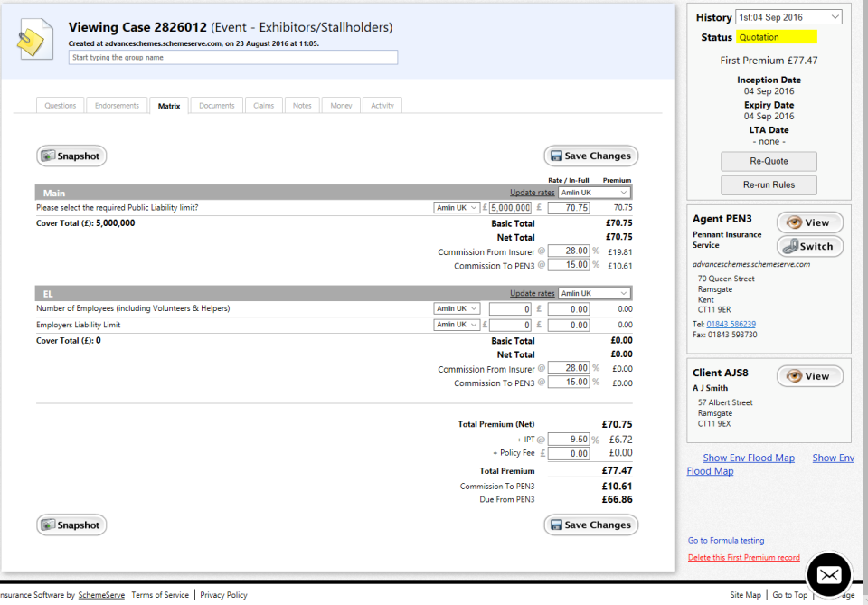View Agent PEN3 using the eye icon
Image resolution: width=868 pixels, height=605 pixels.
tap(795, 222)
